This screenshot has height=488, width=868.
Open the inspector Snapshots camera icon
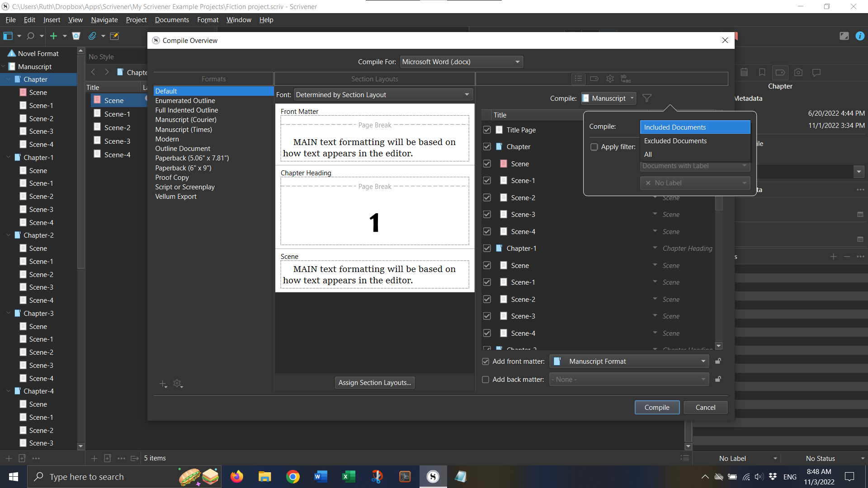pyautogui.click(x=798, y=72)
